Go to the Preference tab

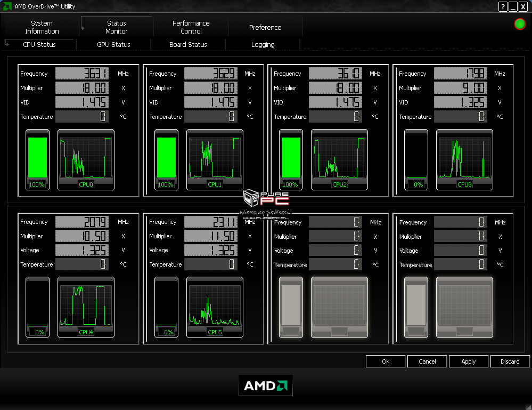point(265,28)
